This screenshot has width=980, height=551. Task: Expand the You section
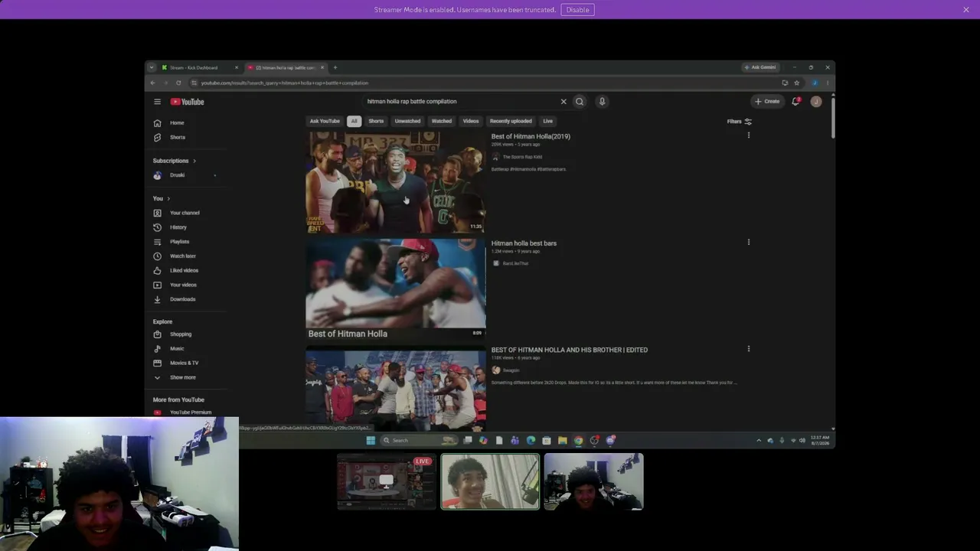pyautogui.click(x=161, y=199)
